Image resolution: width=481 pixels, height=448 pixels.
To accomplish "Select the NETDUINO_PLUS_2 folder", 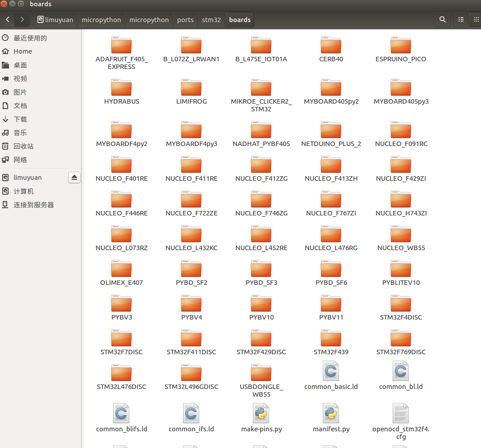I will click(x=331, y=134).
